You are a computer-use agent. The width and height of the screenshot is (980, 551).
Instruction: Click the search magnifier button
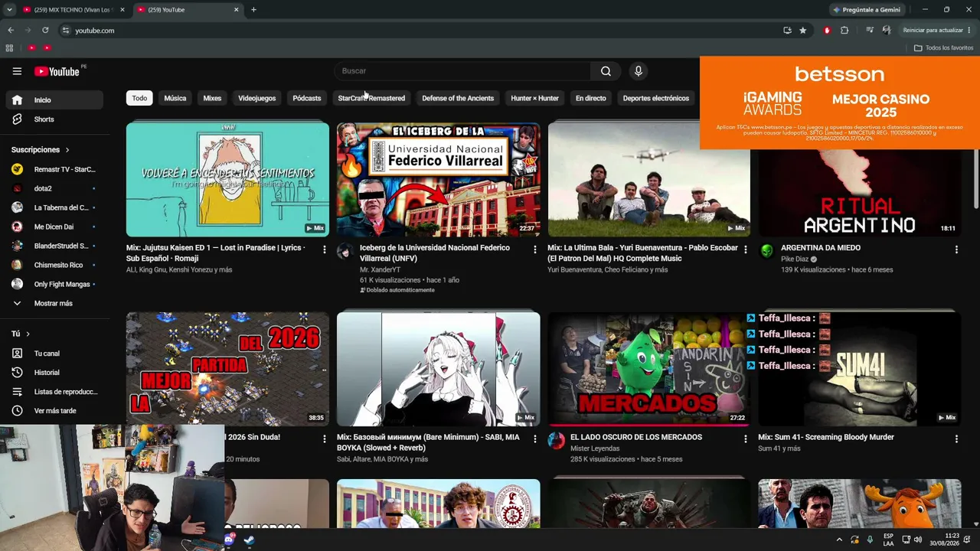pyautogui.click(x=606, y=71)
